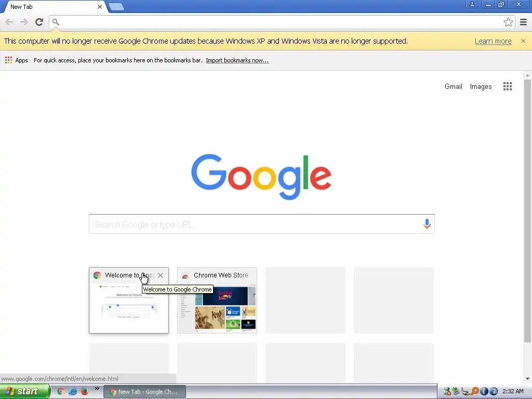The width and height of the screenshot is (532, 399).
Task: Dismiss the yellow update warning infobar
Action: point(523,41)
